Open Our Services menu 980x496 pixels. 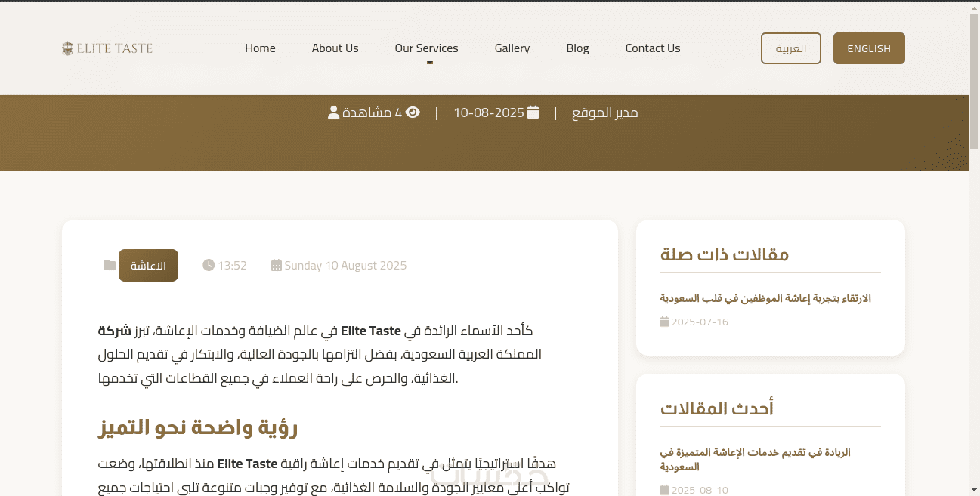pos(426,48)
